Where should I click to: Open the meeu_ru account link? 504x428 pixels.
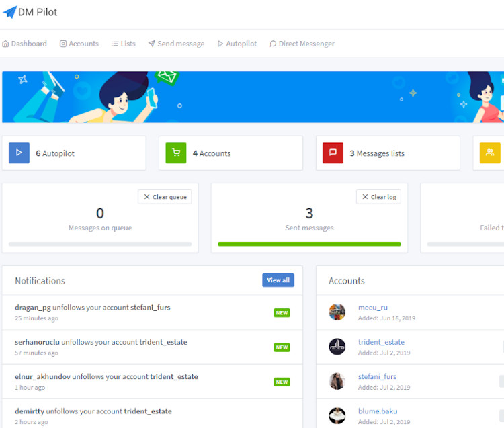(x=373, y=308)
